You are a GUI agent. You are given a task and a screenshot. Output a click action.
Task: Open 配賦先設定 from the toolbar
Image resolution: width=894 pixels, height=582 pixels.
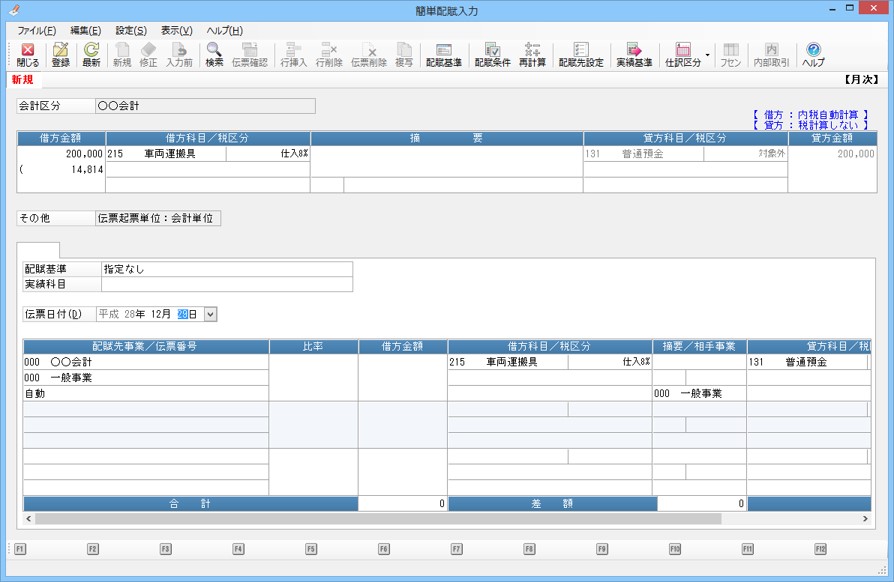pos(581,54)
